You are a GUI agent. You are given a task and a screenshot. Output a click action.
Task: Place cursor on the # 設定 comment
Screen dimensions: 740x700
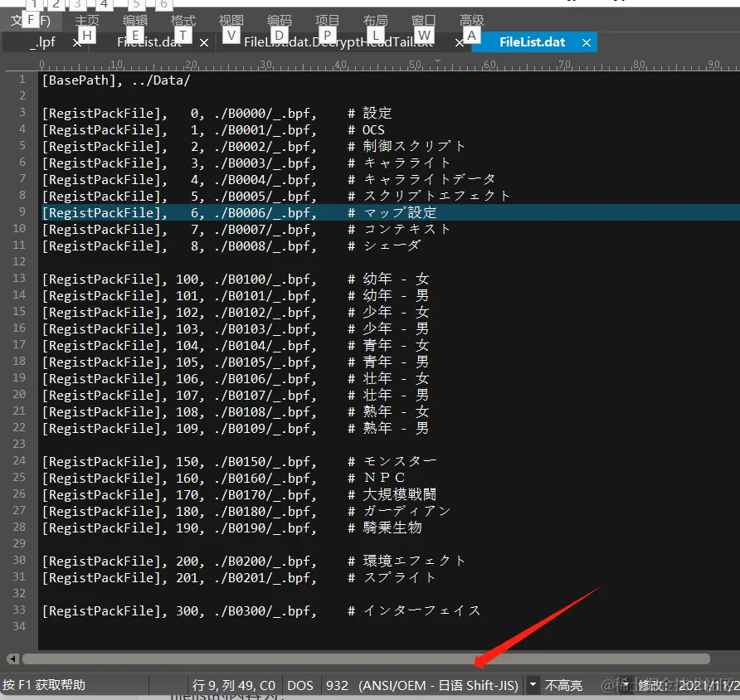pyautogui.click(x=370, y=113)
